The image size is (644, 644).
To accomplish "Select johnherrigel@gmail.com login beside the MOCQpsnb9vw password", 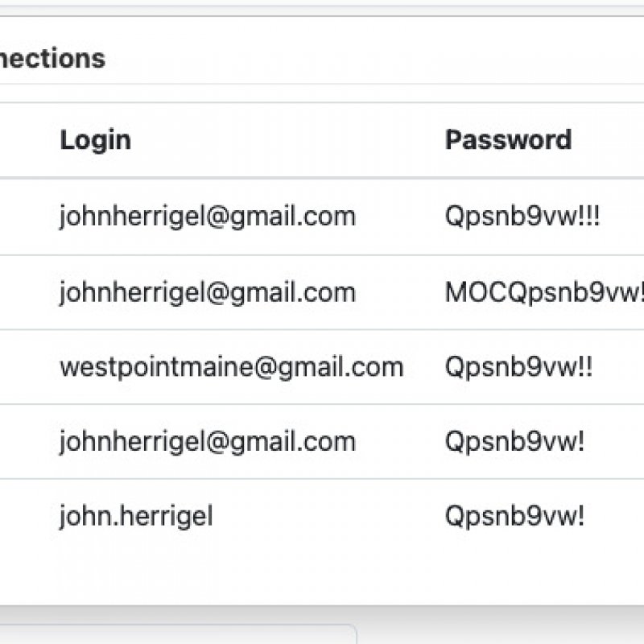I will pos(207,292).
